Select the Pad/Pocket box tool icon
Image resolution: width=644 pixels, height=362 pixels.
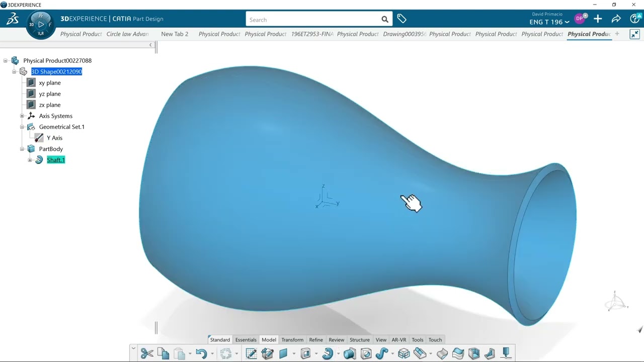pyautogui.click(x=305, y=353)
